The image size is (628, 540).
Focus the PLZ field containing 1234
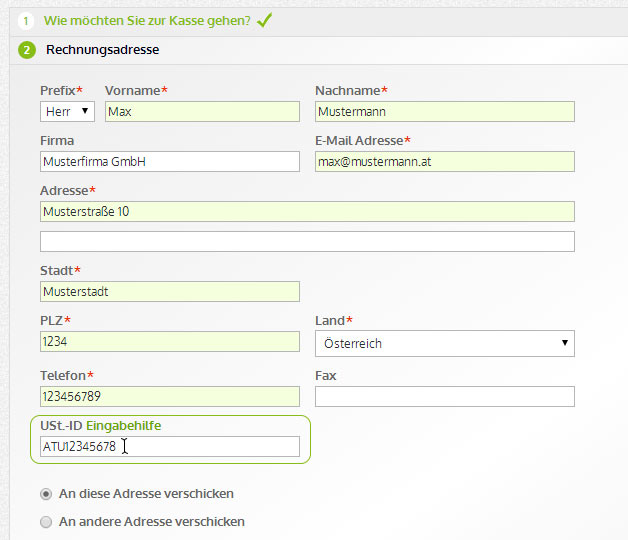pos(169,342)
